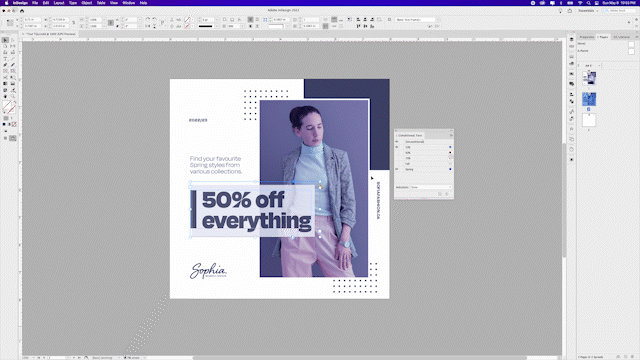Click the delete condition trash icon

point(447,194)
